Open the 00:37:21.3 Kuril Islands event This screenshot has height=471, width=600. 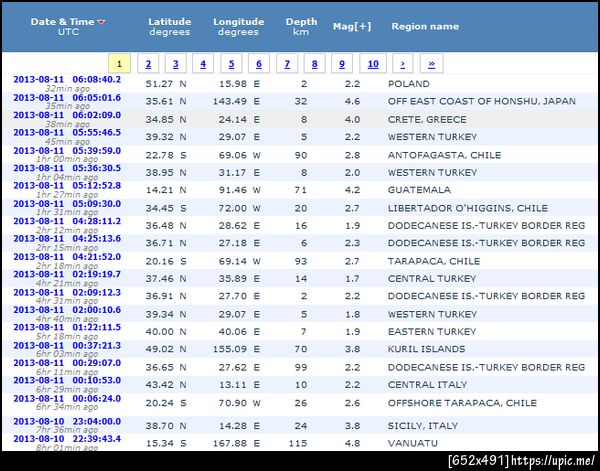click(67, 346)
